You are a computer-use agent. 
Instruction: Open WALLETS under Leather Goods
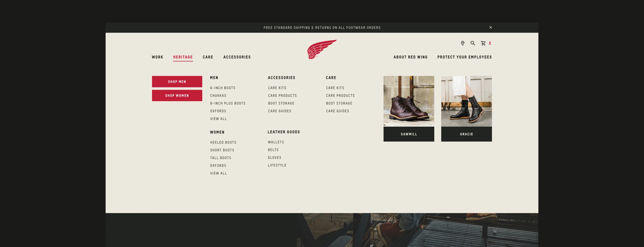point(276,142)
